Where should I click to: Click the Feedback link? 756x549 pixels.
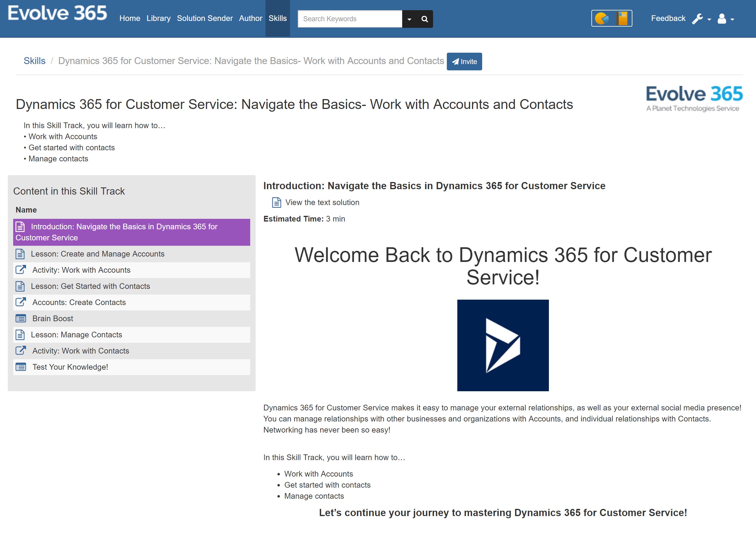point(668,18)
